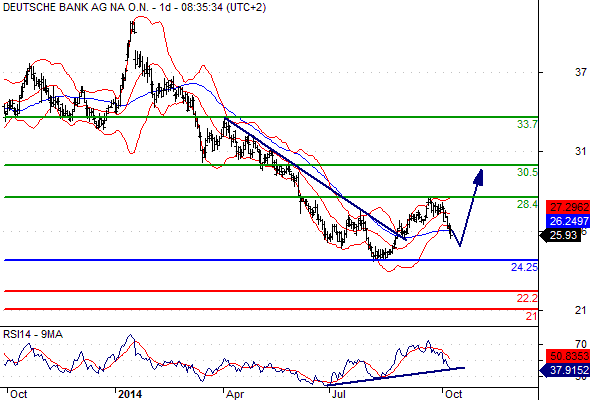Click the red 22.2 support level label
Screen dimensions: 590x400
(x=527, y=298)
